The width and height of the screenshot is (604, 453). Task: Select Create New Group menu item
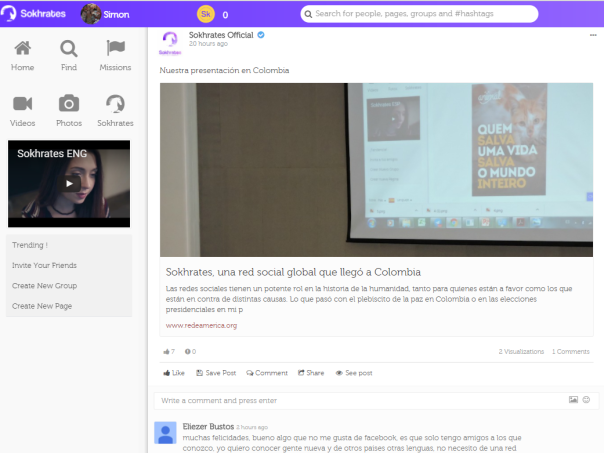(x=44, y=285)
